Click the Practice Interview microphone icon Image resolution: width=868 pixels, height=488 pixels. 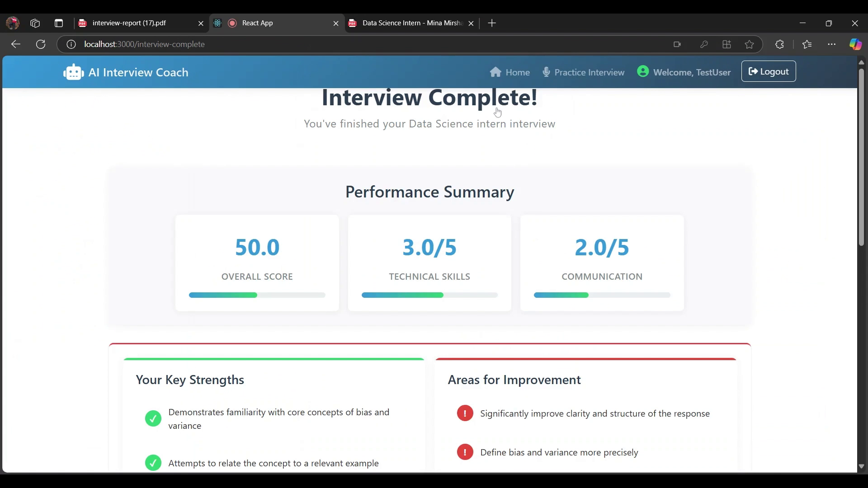pyautogui.click(x=546, y=72)
